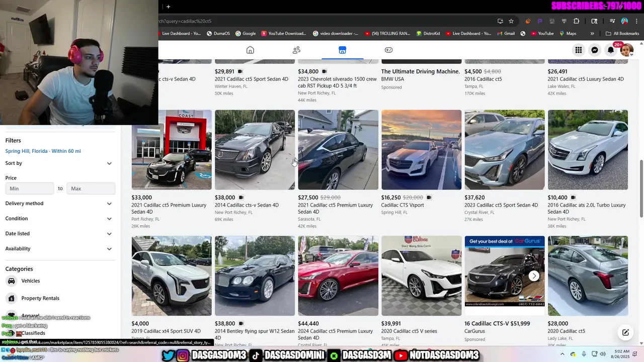Bookmark this page with star icon
This screenshot has width=644, height=362.
(511, 21)
